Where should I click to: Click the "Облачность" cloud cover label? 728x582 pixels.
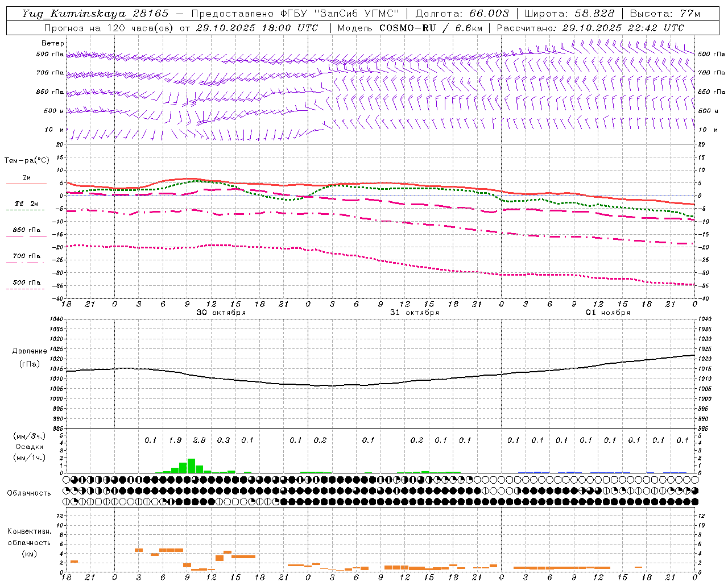(29, 493)
